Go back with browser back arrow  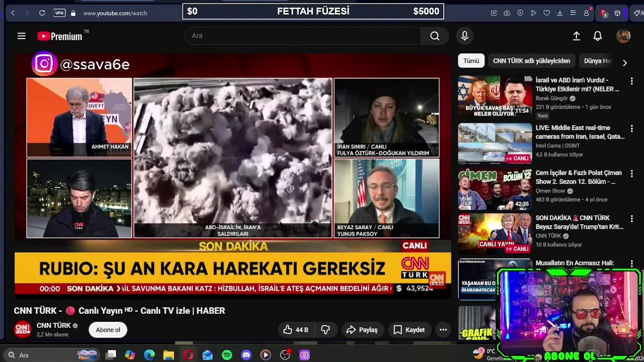tap(13, 13)
